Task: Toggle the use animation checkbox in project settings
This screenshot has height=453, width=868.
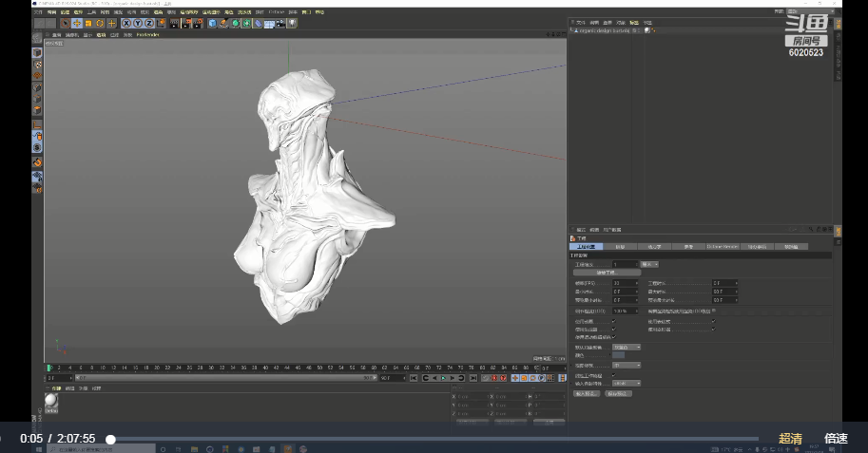Action: pyautogui.click(x=613, y=321)
